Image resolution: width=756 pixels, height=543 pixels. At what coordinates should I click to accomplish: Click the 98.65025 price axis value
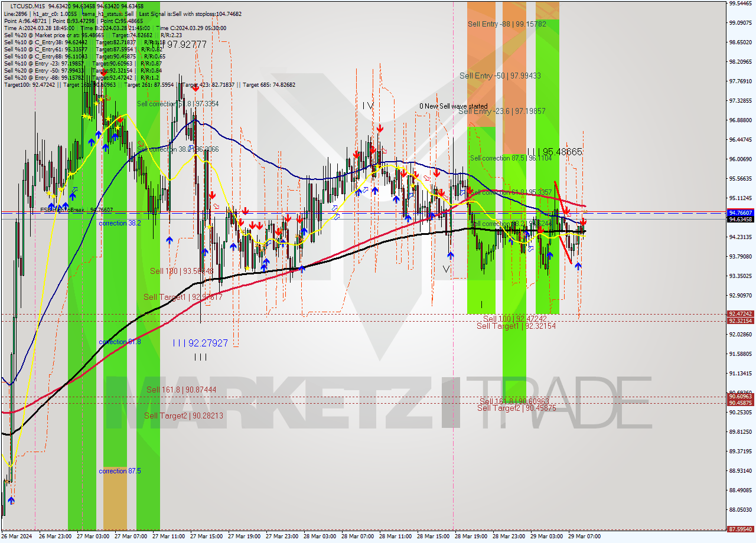click(x=741, y=42)
